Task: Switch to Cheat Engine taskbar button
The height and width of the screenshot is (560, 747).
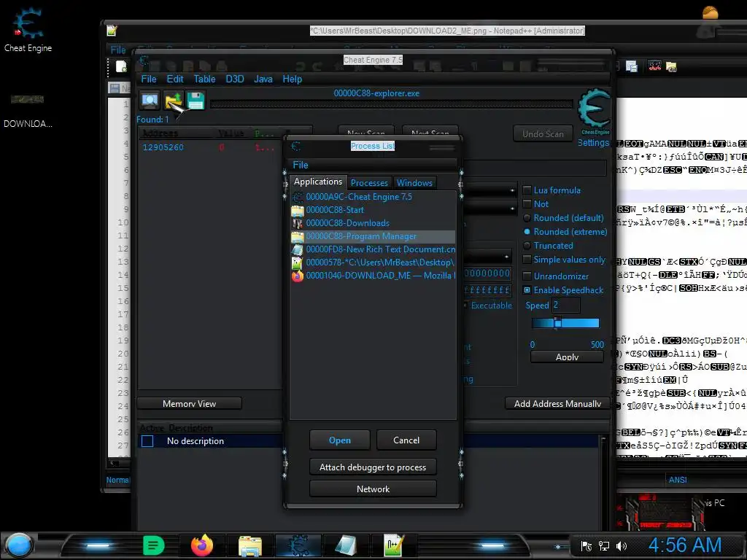Action: click(x=298, y=545)
